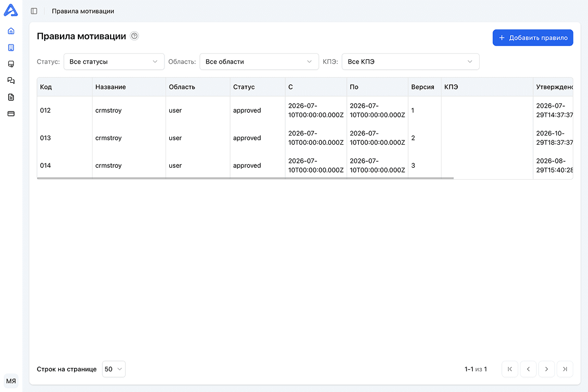Go to previous page icon
The height and width of the screenshot is (392, 588).
(x=528, y=369)
